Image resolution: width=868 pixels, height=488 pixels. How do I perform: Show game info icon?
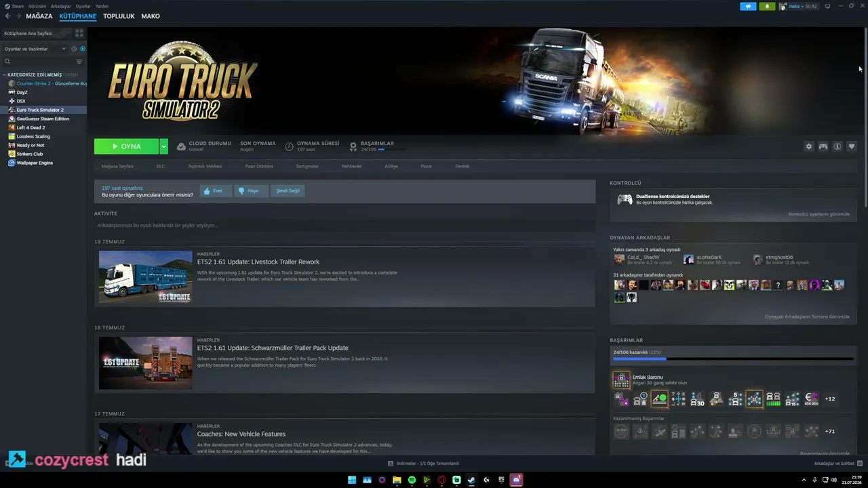point(837,146)
